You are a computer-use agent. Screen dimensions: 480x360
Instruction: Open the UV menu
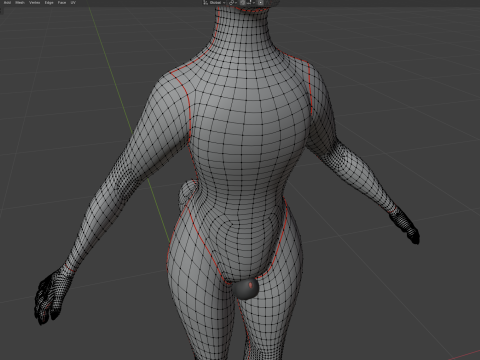click(73, 2)
